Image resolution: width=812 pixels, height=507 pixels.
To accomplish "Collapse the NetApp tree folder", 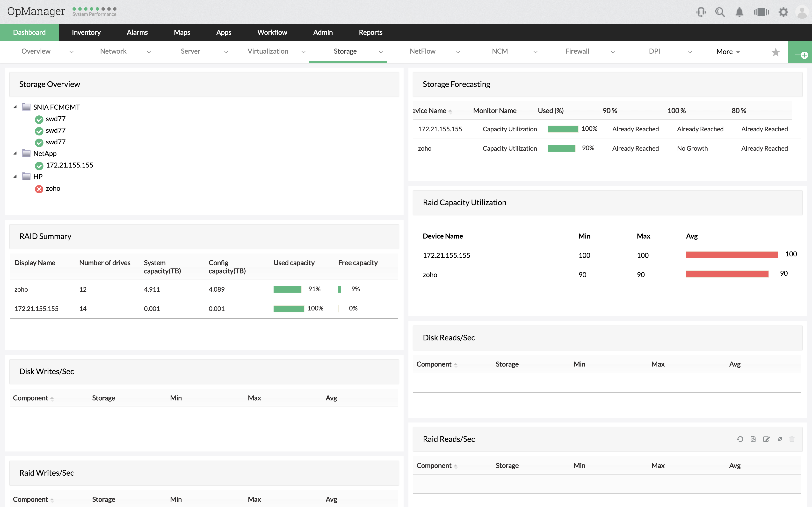I will tap(15, 153).
